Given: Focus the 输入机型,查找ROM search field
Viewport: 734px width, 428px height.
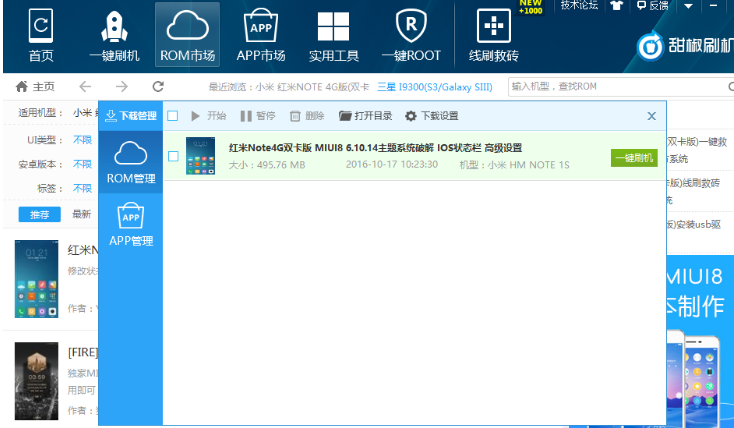Looking at the screenshot, I should 618,87.
